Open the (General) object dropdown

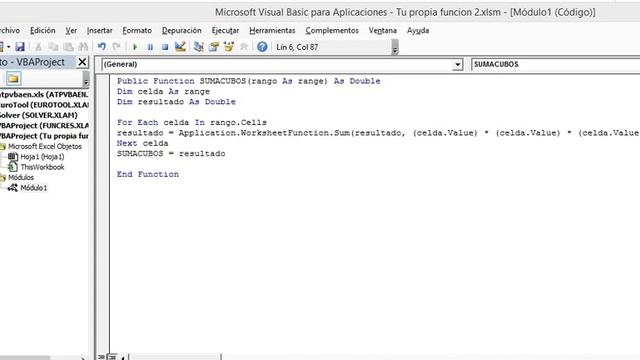[458, 64]
